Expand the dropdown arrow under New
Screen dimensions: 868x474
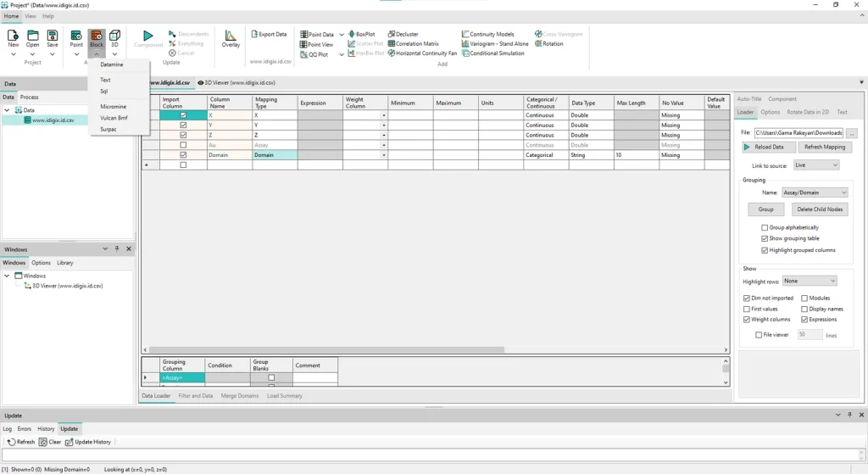13,54
